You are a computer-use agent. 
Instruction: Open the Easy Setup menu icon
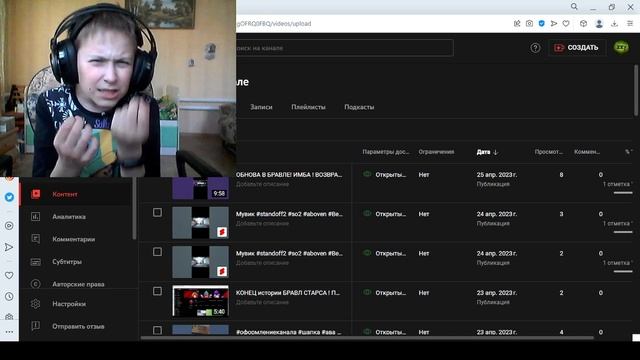[630, 24]
